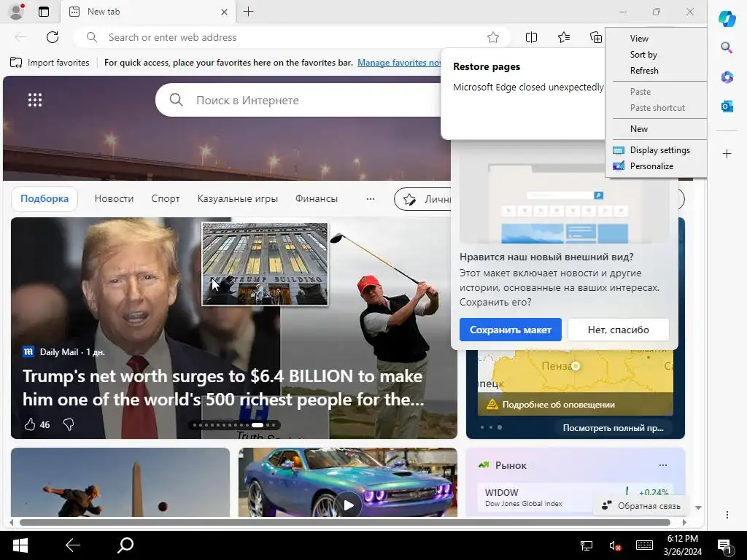Switch to the Новости tab
The width and height of the screenshot is (747, 560).
pyautogui.click(x=114, y=198)
